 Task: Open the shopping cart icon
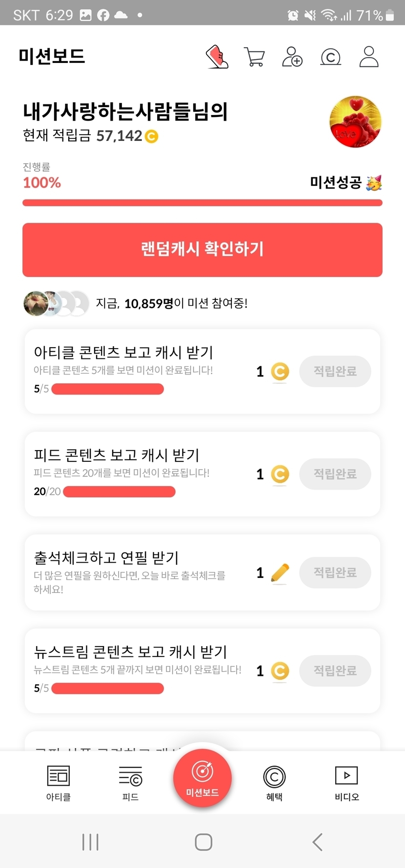[x=254, y=57]
